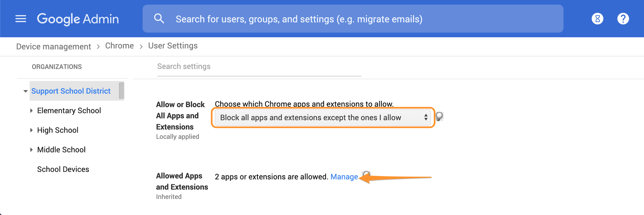Click 'Choose which Chrome apps and extensions' text
The image size is (644, 215).
click(304, 104)
